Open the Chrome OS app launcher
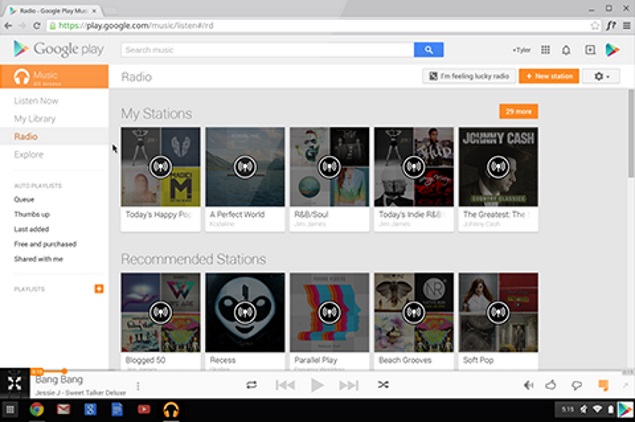The height and width of the screenshot is (422, 635). tap(10, 410)
